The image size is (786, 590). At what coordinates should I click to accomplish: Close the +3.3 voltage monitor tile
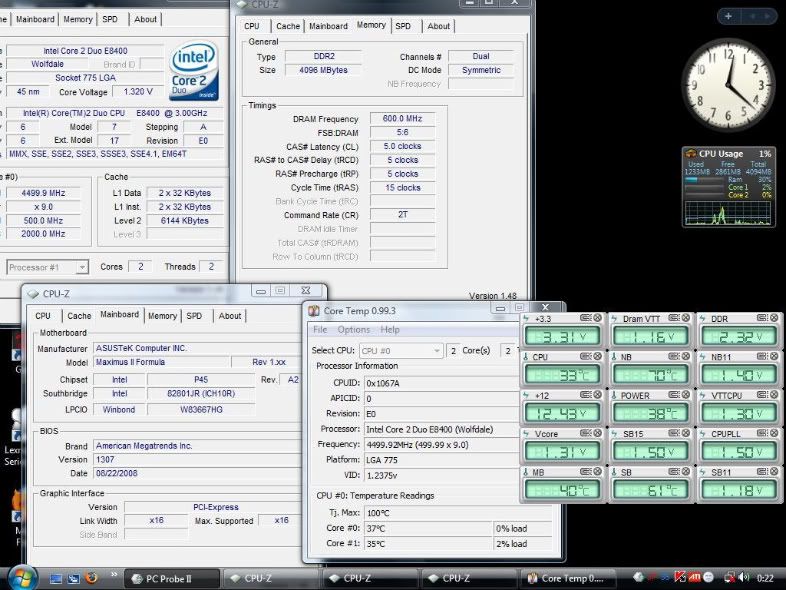[x=598, y=318]
